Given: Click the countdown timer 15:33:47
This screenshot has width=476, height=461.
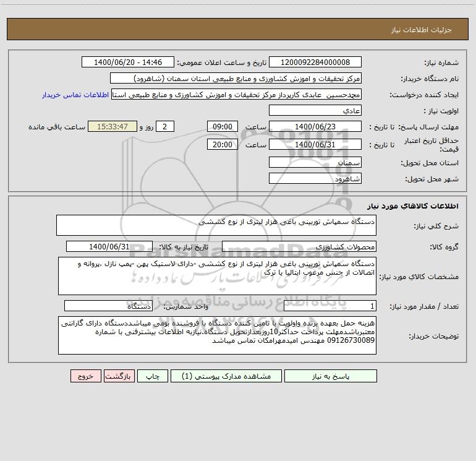Looking at the screenshot, I should (x=113, y=126).
